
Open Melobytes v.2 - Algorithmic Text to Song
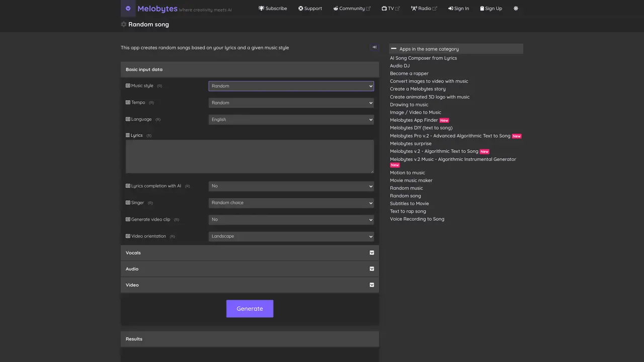pyautogui.click(x=434, y=151)
